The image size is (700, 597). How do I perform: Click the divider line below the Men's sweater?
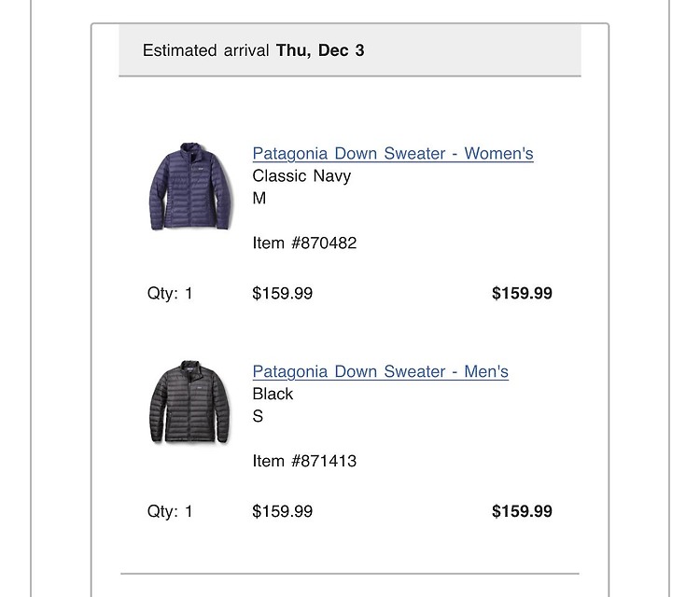[350, 574]
